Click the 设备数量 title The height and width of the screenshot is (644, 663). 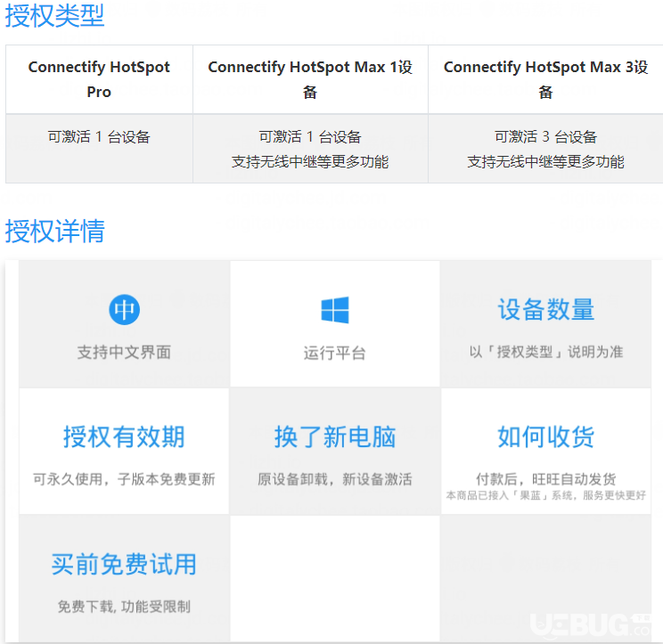click(x=546, y=309)
